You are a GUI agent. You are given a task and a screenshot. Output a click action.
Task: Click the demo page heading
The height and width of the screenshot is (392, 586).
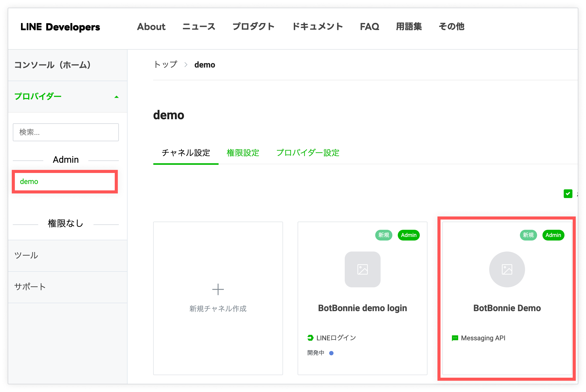pyautogui.click(x=169, y=115)
